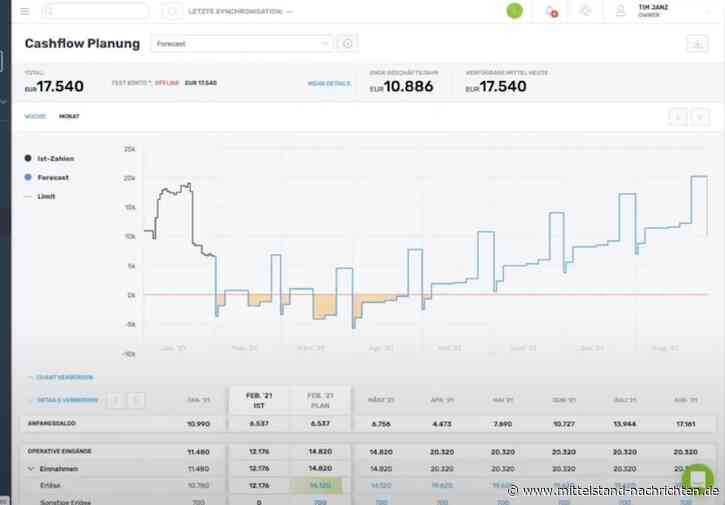Click the chart next period arrow button
725x505 pixels.
tap(700, 117)
